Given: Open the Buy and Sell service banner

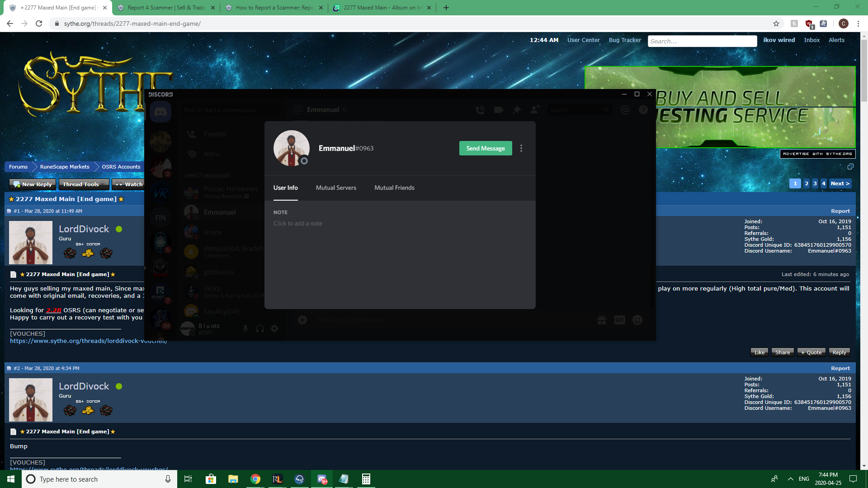Looking at the screenshot, I should 756,107.
